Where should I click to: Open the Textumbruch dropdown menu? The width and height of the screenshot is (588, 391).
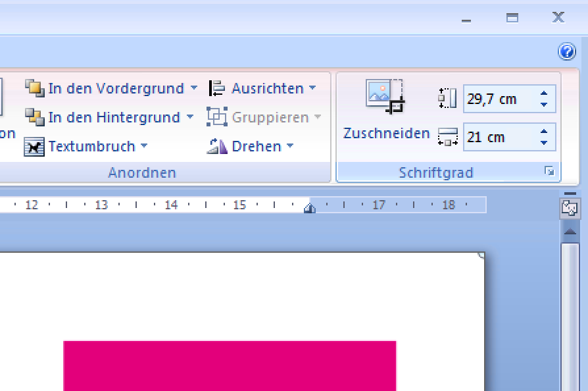tap(143, 146)
